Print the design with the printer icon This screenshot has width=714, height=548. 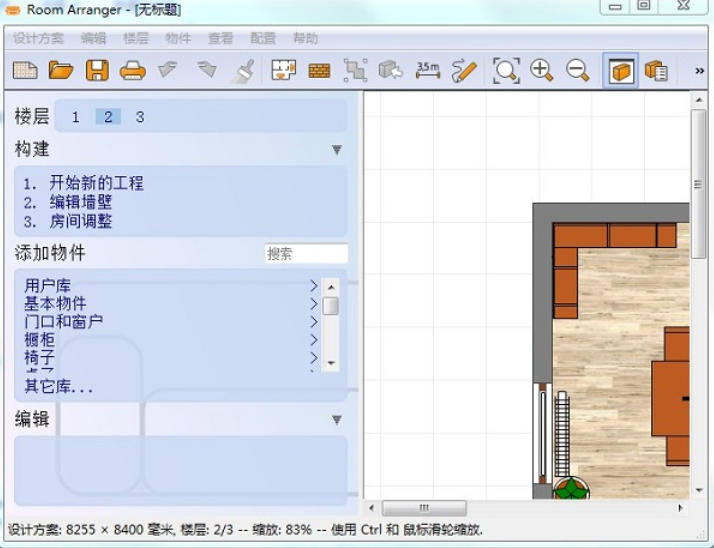point(133,71)
